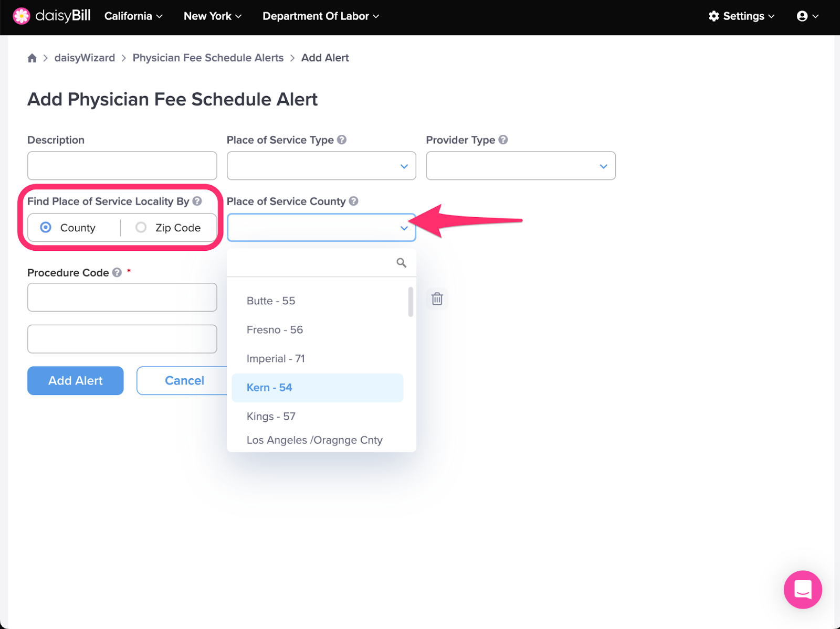
Task: Choose Kern - 54 from county list
Action: pyautogui.click(x=318, y=388)
